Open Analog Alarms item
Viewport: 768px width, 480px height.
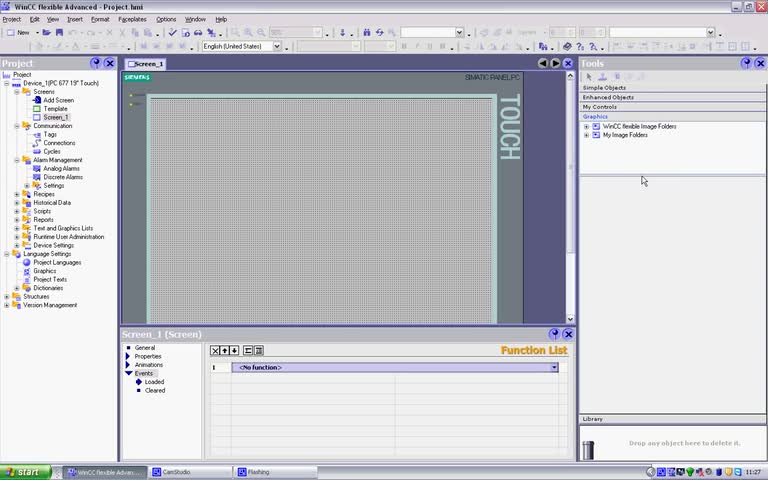(61, 168)
